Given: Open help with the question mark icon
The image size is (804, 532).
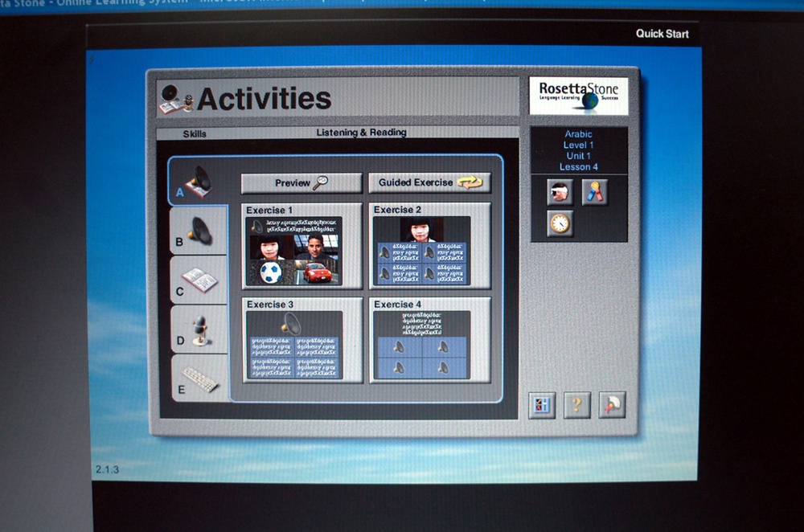Looking at the screenshot, I should click(x=576, y=405).
